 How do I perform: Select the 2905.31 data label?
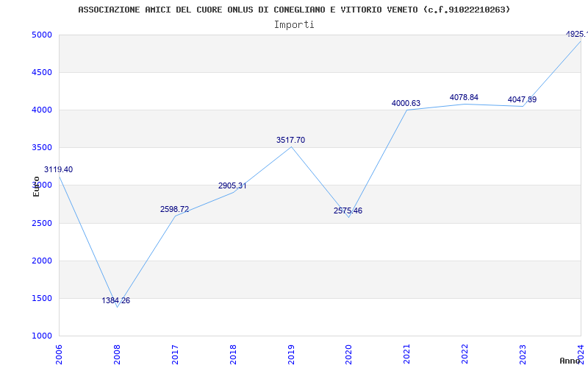click(x=232, y=185)
